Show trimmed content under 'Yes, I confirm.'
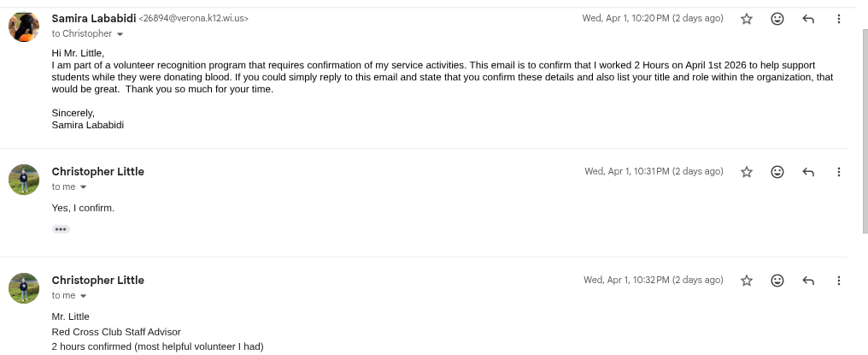Image resolution: width=868 pixels, height=355 pixels. click(61, 229)
